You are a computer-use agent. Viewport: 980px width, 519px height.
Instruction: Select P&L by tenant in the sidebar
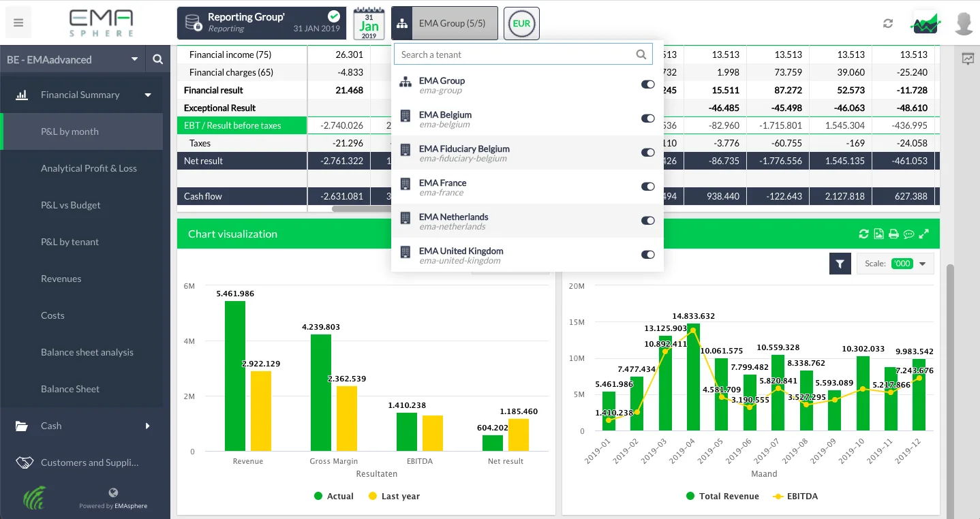(70, 242)
